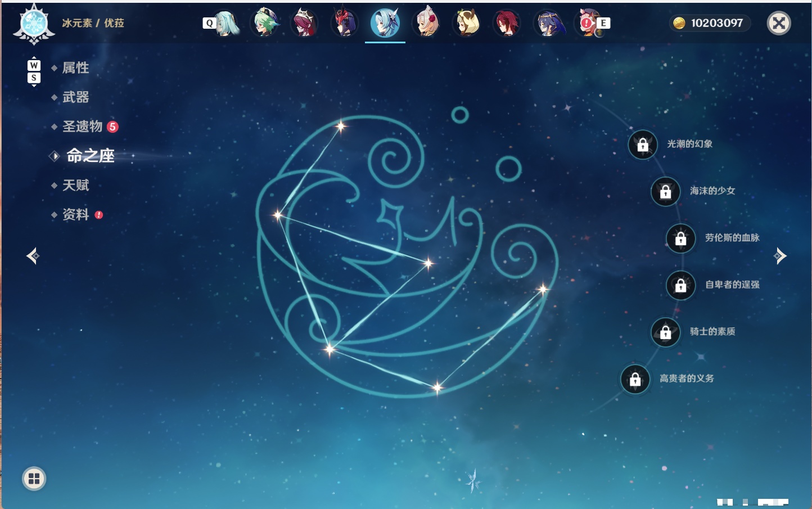Click the Q key previous-character hint
The image size is (812, 509).
click(209, 23)
